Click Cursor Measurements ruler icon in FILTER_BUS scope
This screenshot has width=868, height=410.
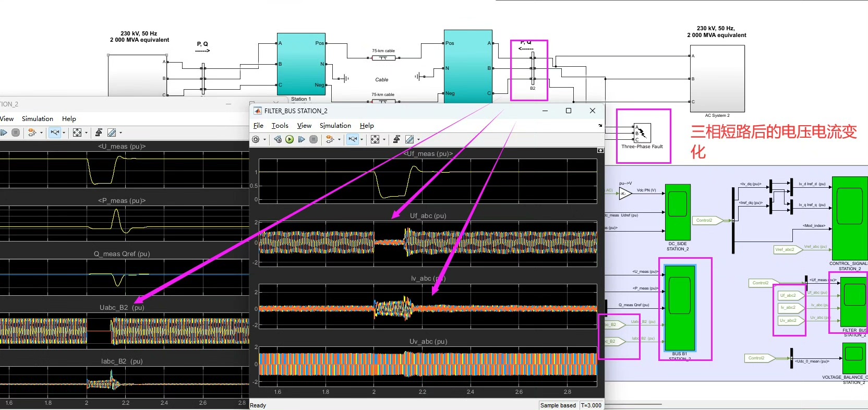coord(409,139)
